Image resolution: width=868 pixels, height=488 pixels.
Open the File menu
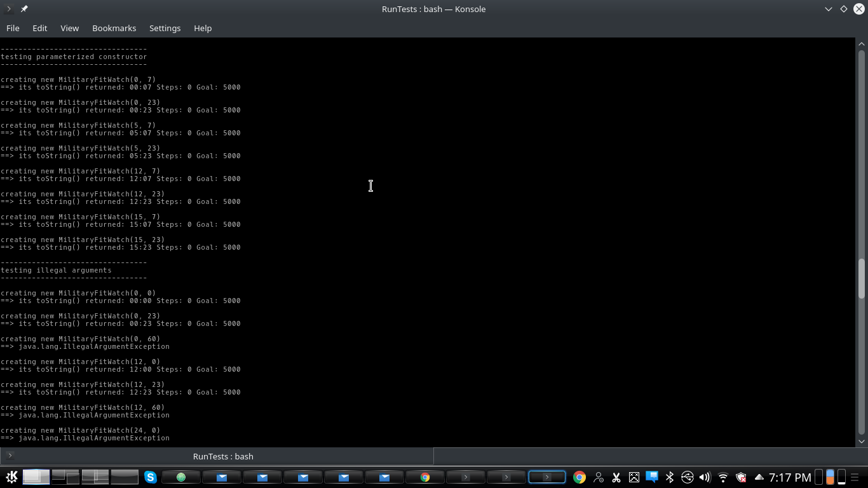click(13, 28)
